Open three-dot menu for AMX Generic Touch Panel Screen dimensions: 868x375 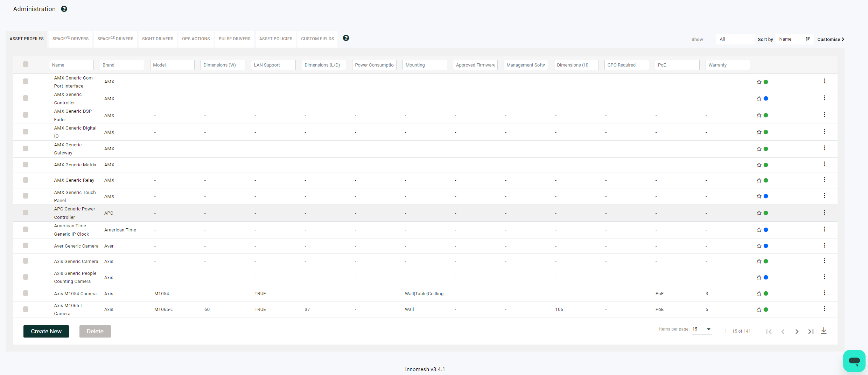click(825, 196)
